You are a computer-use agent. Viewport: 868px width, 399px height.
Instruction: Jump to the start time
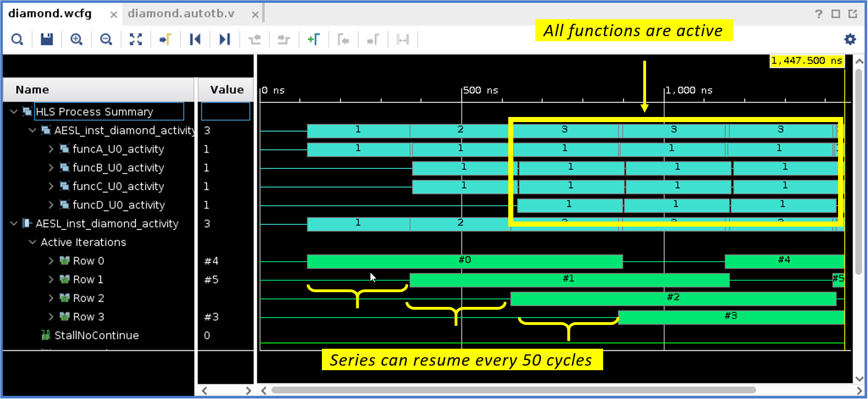coord(195,39)
